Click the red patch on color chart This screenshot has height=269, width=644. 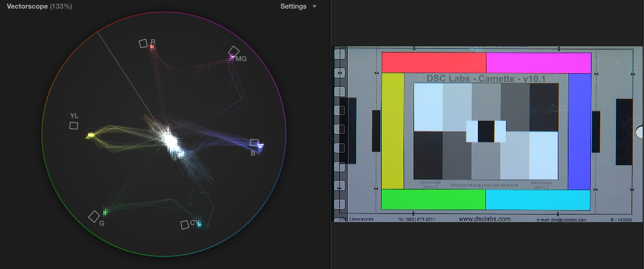point(433,63)
